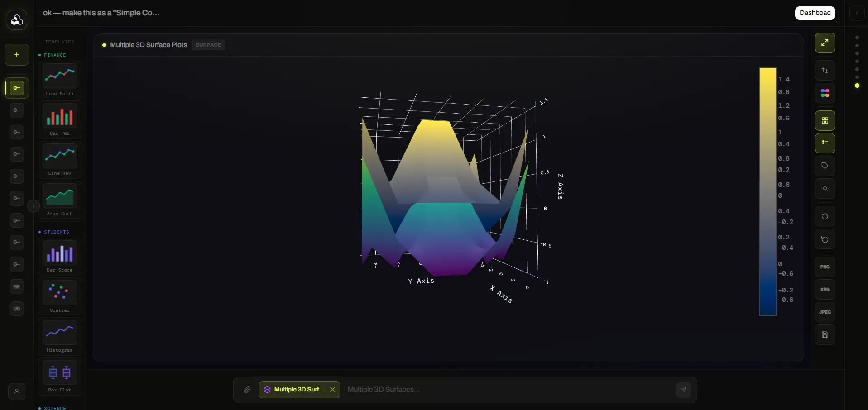Open the user profile icon

coord(17,392)
